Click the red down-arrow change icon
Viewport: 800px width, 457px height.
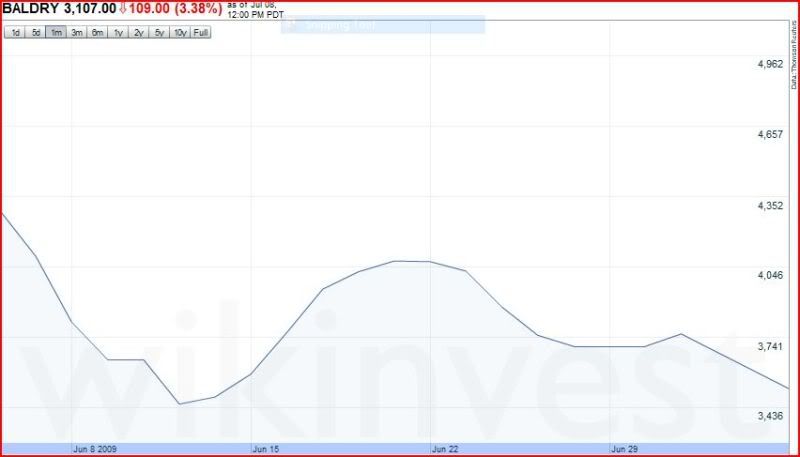pos(122,9)
